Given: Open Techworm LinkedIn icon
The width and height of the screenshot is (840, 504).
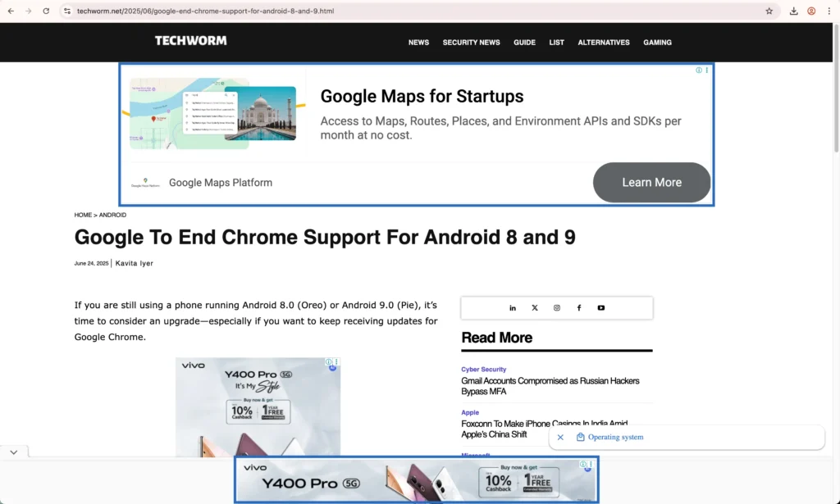Looking at the screenshot, I should pyautogui.click(x=513, y=307).
